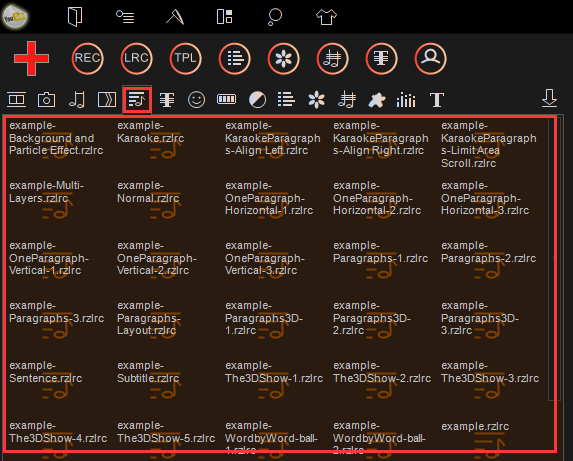Viewport: 573px width, 461px height.
Task: Select example-KaraokeParagraphs-Limit Area Scroll.rzlrc
Action: click(489, 144)
